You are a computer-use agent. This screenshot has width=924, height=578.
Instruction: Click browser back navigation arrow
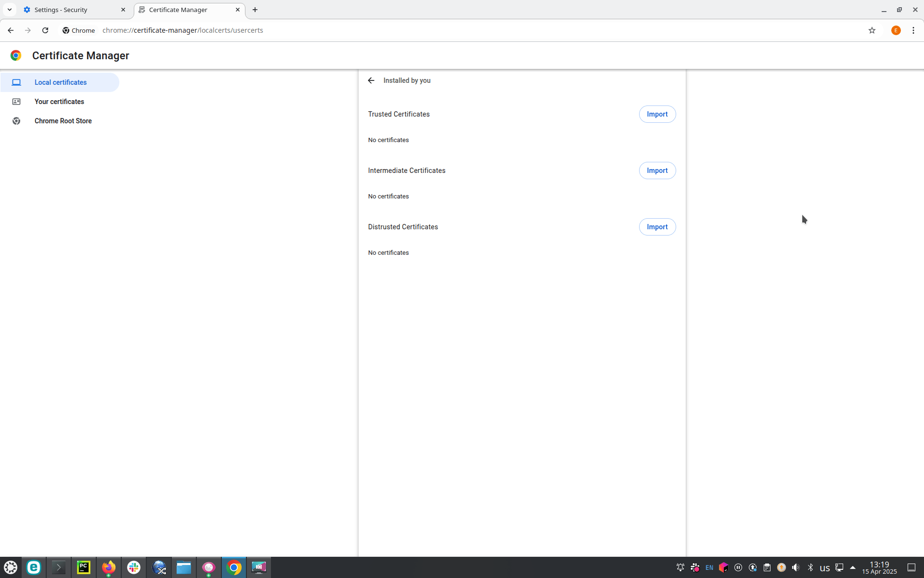(11, 30)
